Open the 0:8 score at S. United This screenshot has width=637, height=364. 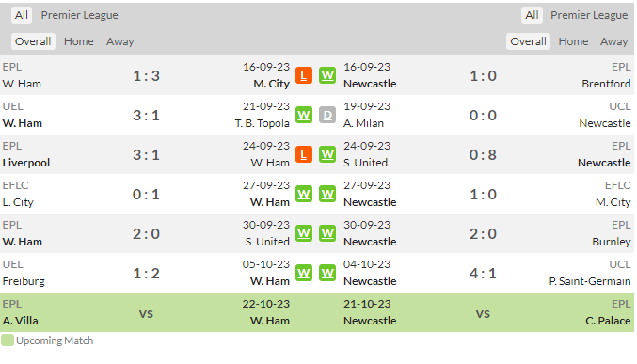click(x=483, y=155)
